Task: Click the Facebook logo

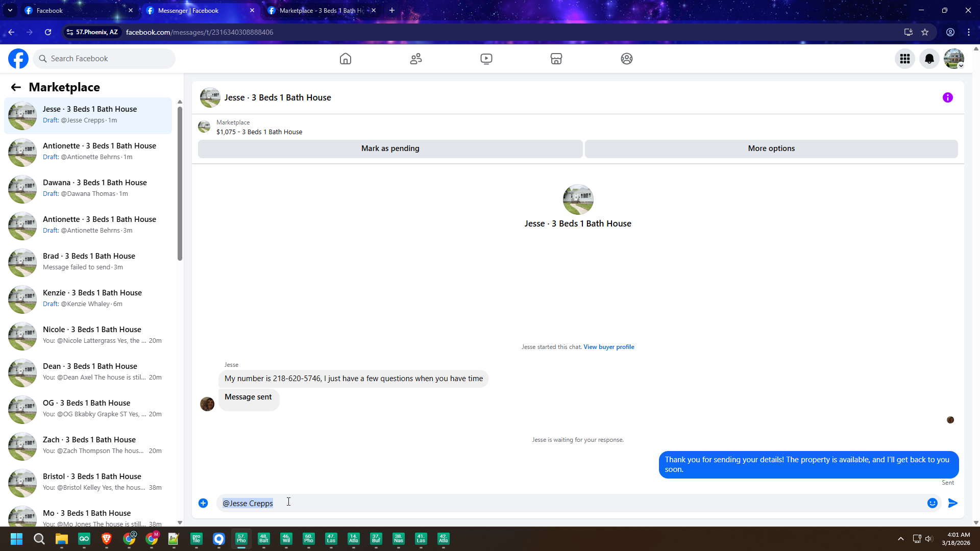Action: pyautogui.click(x=18, y=59)
